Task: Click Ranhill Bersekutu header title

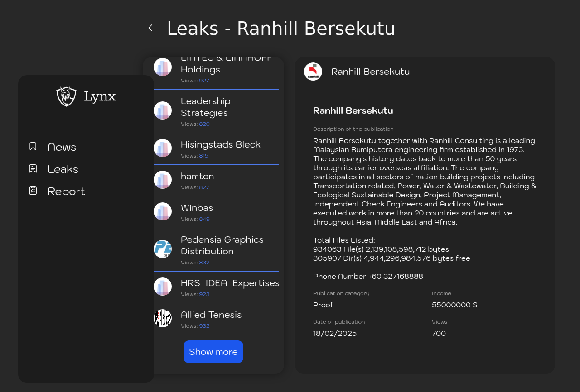Action: 370,72
